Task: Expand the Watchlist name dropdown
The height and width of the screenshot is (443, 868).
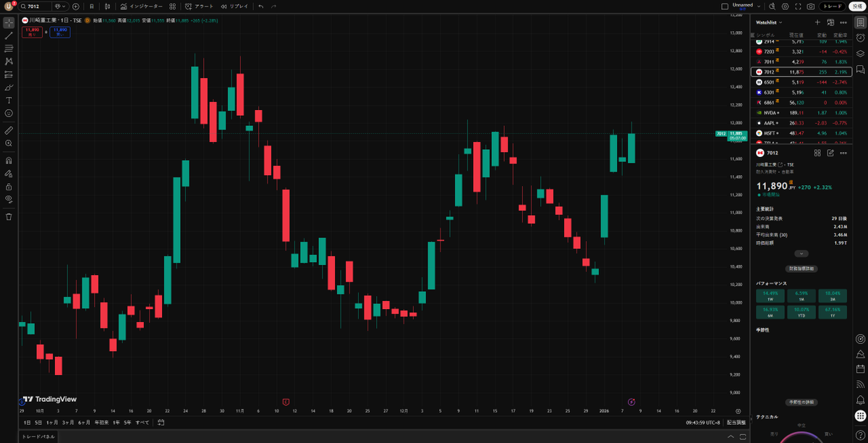Action: 768,22
